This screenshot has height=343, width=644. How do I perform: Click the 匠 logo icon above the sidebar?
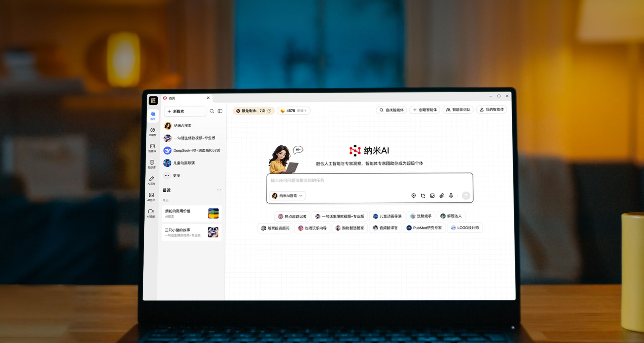(153, 100)
